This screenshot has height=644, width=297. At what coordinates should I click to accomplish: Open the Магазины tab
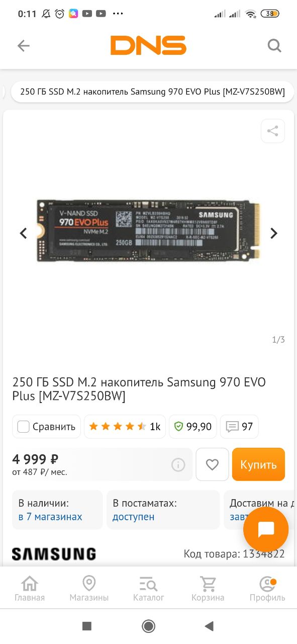[x=89, y=589]
